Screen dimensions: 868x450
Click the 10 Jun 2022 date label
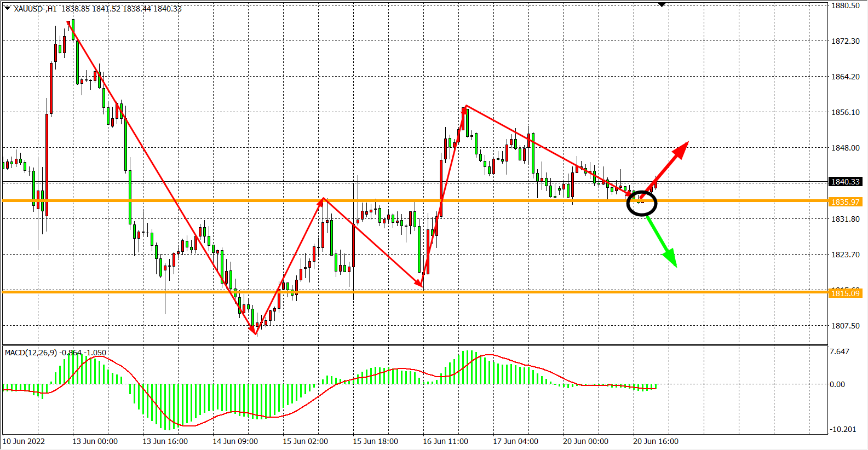(x=24, y=441)
